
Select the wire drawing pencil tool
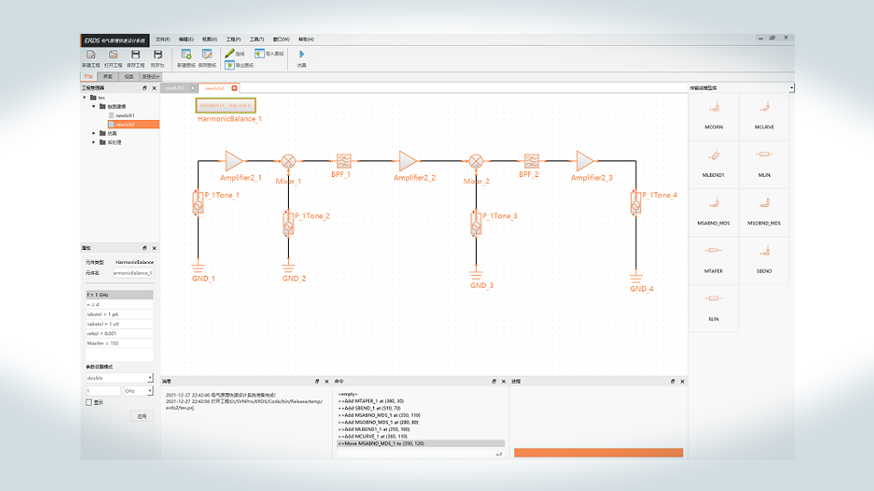pyautogui.click(x=230, y=53)
